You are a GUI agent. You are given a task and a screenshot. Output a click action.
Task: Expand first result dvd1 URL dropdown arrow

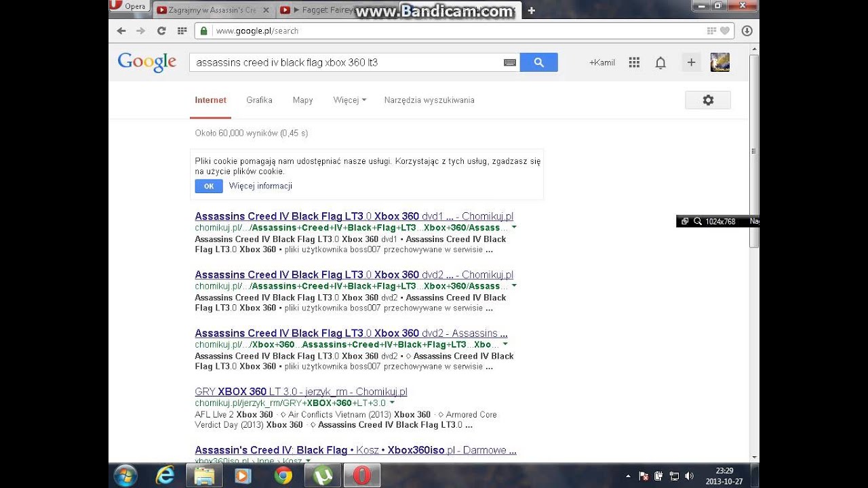(514, 228)
